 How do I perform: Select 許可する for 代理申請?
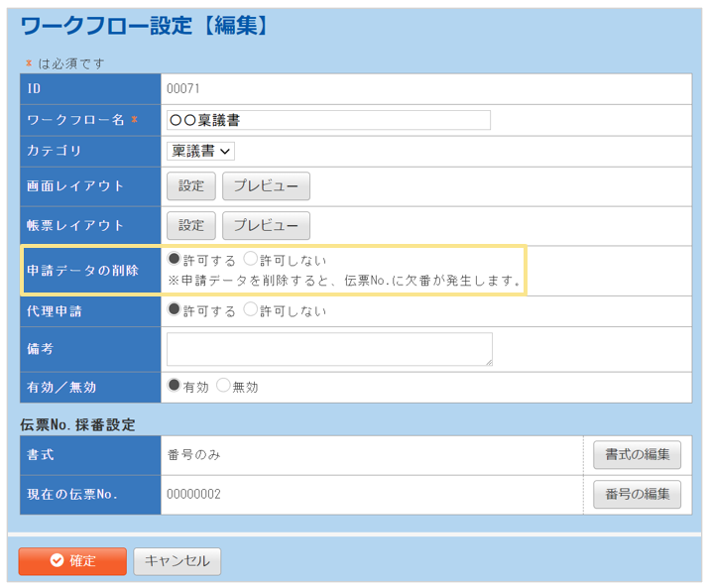tap(175, 310)
